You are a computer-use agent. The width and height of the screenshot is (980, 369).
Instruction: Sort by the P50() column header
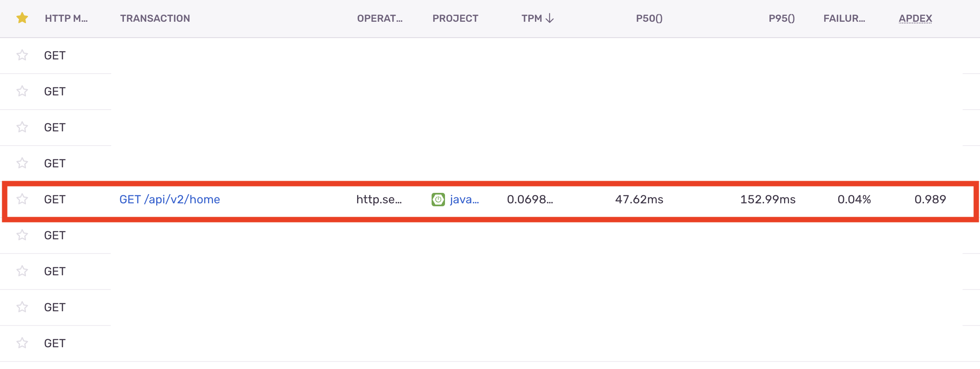649,18
